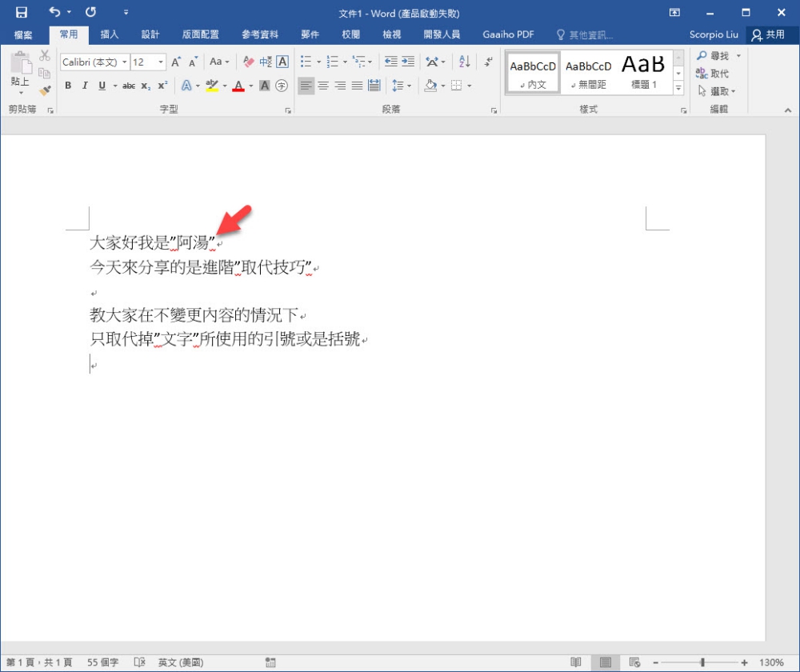Screen dimensions: 800x672
Task: Increase indent of the paragraph
Action: [x=409, y=62]
